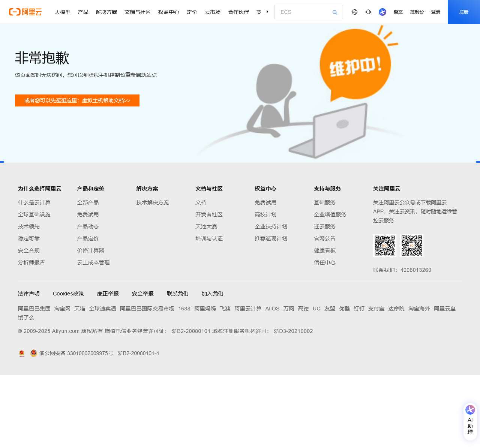Image resolution: width=480 pixels, height=448 pixels.
Task: Open 推荐返现计划 footer link
Action: point(271,238)
